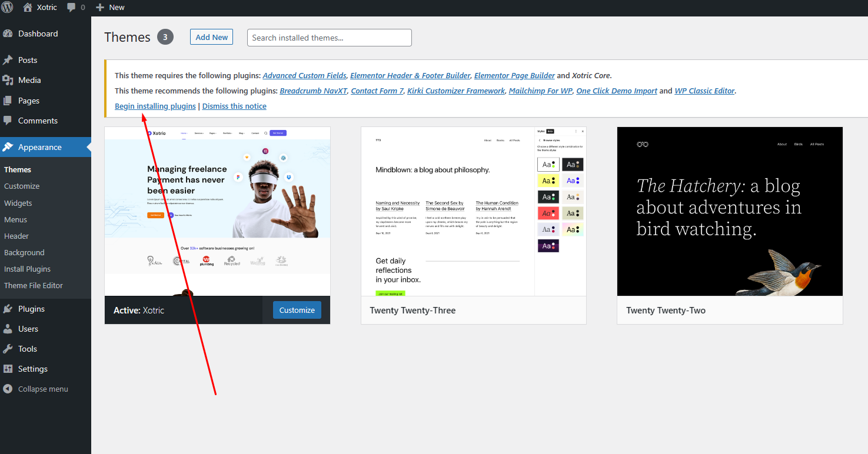868x454 pixels.
Task: Select the Twenty Twenty-Two theme thumbnail
Action: 730,211
